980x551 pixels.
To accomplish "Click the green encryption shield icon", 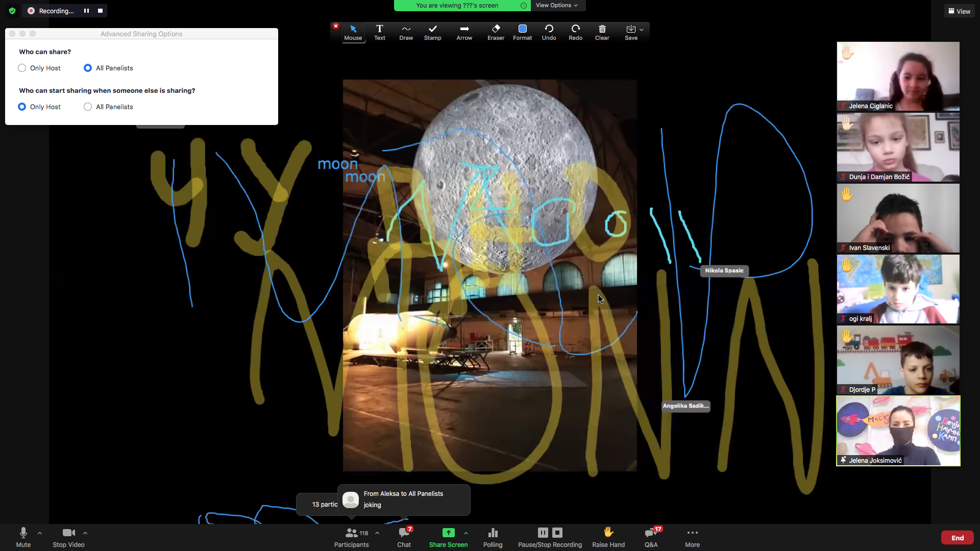I will click(12, 11).
